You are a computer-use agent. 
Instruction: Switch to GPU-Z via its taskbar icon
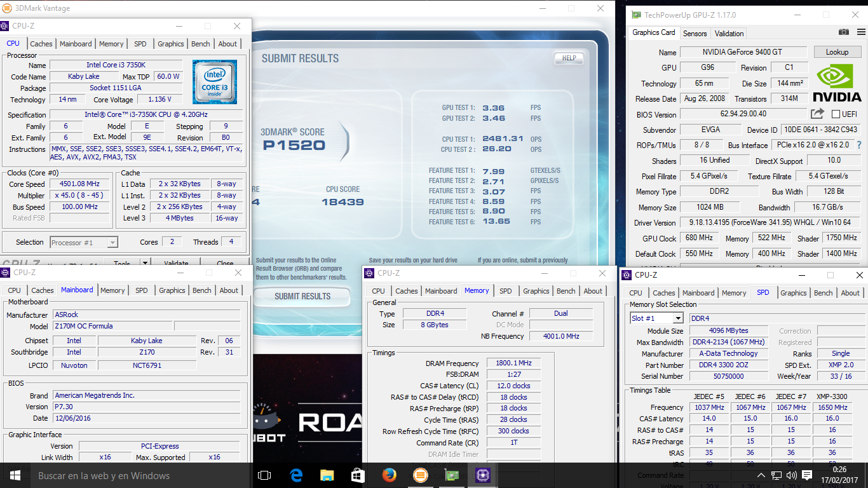coord(451,475)
